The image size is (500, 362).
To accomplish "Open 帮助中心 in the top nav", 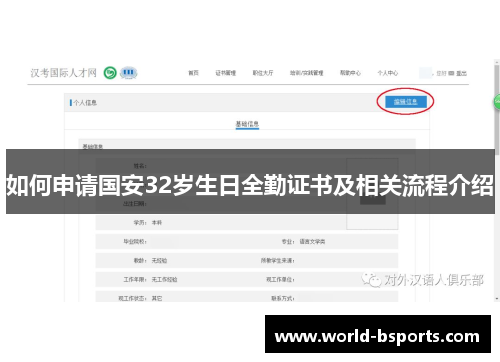I will click(x=350, y=73).
